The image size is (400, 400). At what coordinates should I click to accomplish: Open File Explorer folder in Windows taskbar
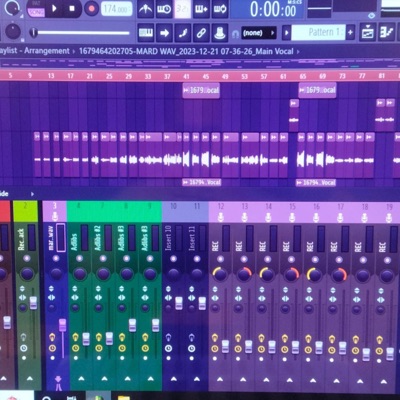124,397
